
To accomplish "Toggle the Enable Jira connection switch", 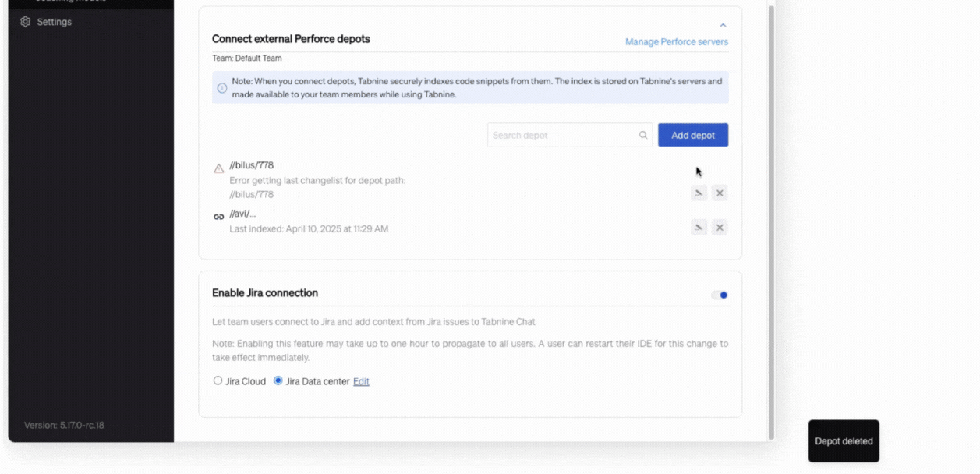I will (720, 295).
